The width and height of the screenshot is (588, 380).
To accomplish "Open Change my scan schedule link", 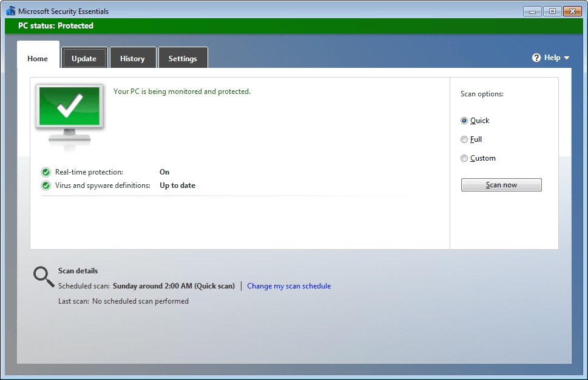I will (x=288, y=285).
